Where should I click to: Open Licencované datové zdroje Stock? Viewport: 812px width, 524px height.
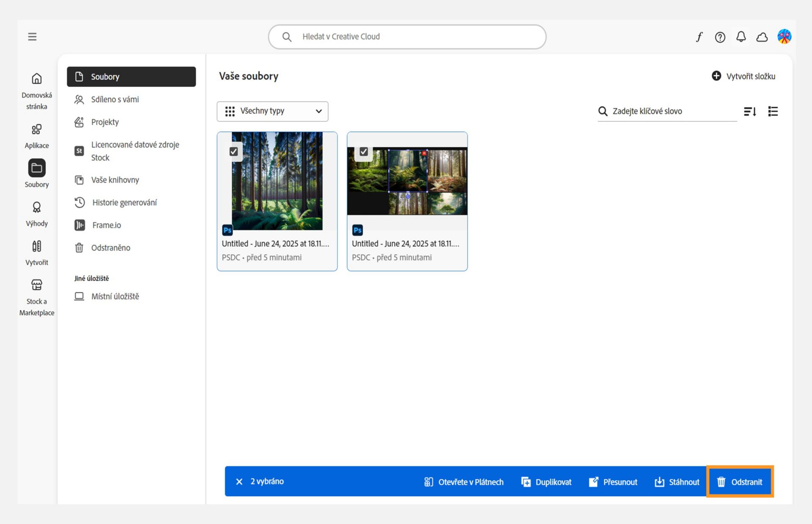pyautogui.click(x=131, y=151)
